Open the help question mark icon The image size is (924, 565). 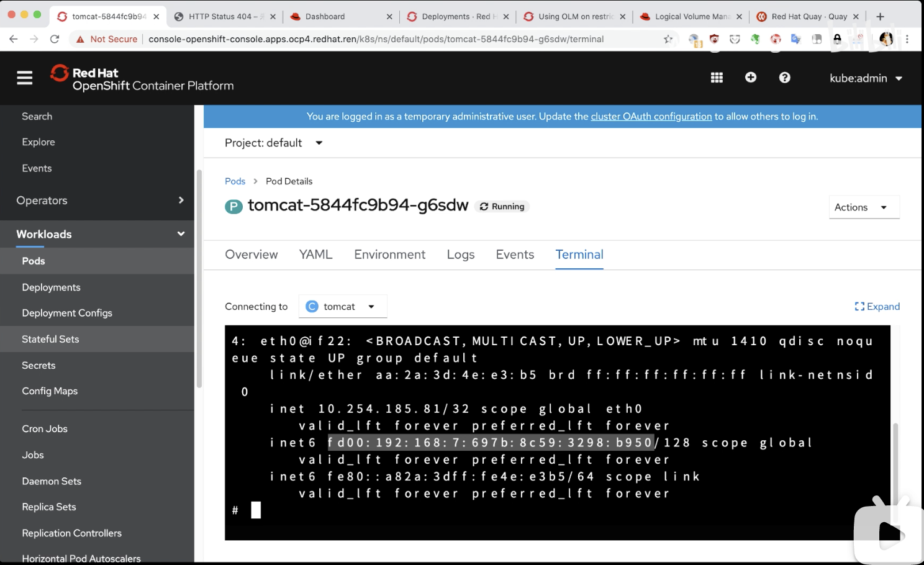[785, 78]
